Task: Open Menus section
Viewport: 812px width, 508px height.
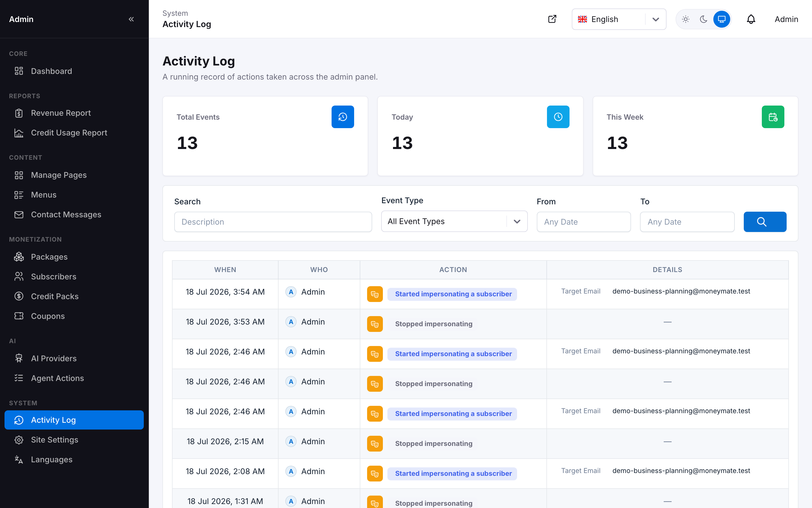Action: [x=74, y=195]
